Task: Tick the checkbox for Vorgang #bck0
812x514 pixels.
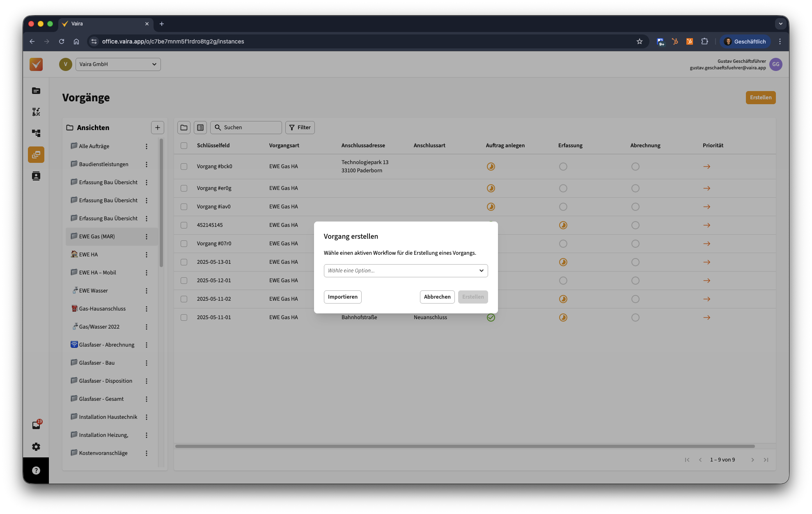Action: [184, 167]
